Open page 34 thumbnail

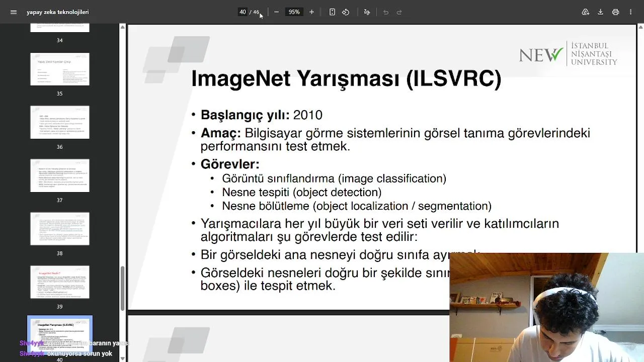(x=60, y=28)
